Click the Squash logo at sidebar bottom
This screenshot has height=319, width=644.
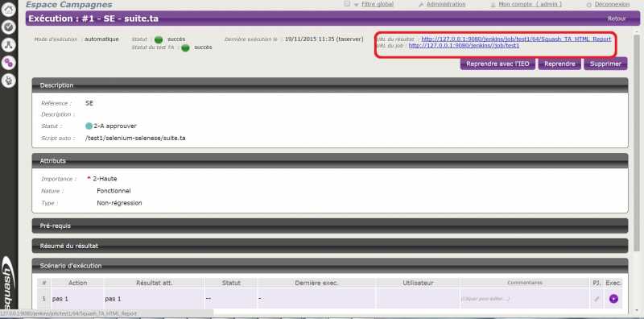click(x=8, y=282)
